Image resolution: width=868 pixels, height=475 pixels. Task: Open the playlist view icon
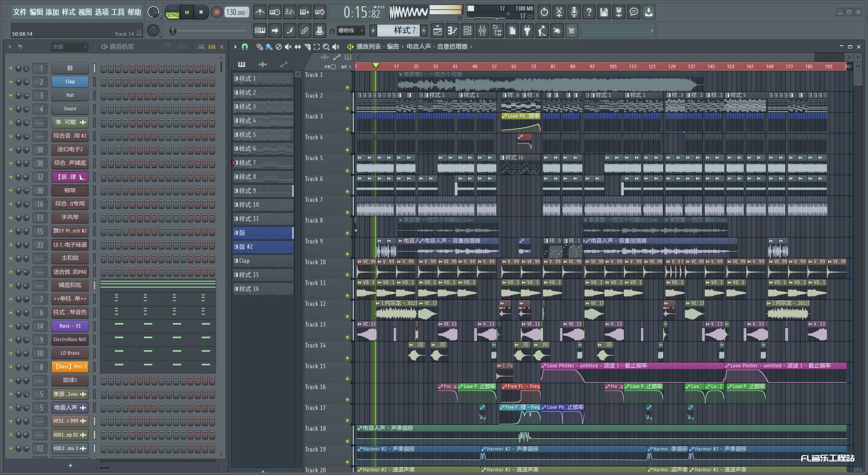click(x=438, y=31)
